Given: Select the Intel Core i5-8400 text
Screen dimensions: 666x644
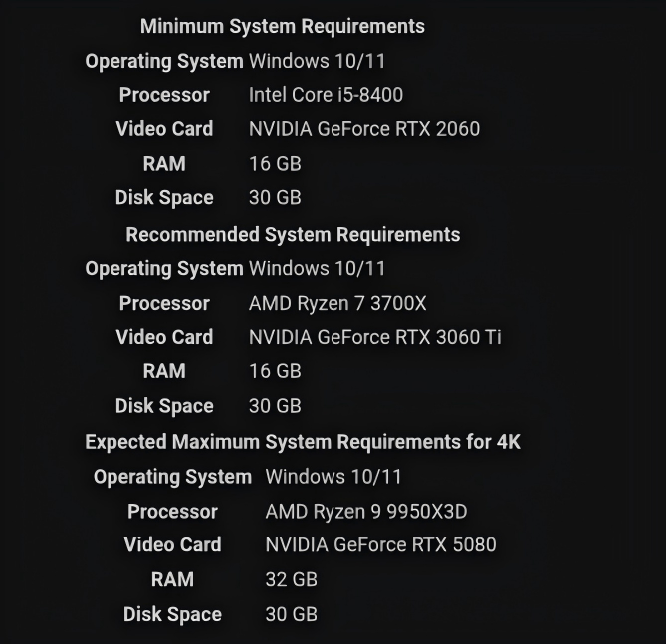Looking at the screenshot, I should coord(326,95).
